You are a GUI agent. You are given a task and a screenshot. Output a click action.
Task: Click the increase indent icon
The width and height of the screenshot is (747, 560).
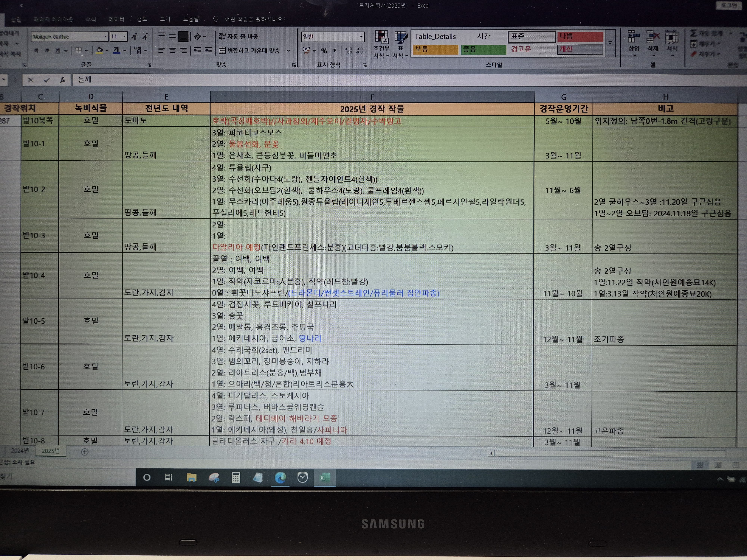click(x=208, y=51)
